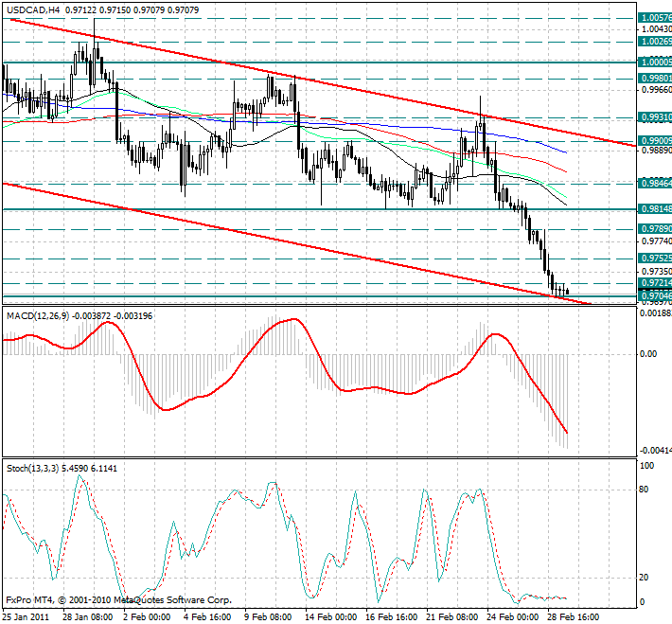This screenshot has height=624, width=672.
Task: Select the 0.9721 price level label
Action: click(x=655, y=282)
